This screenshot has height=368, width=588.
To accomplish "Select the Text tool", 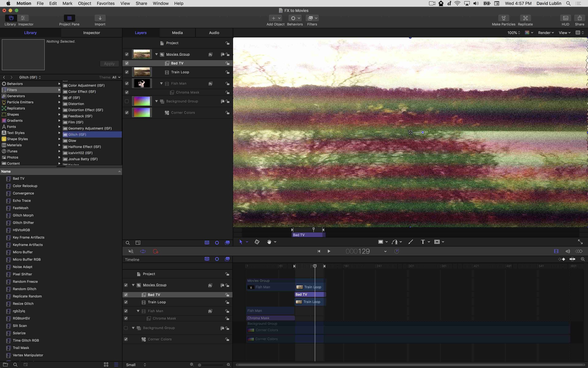I will click(x=423, y=242).
